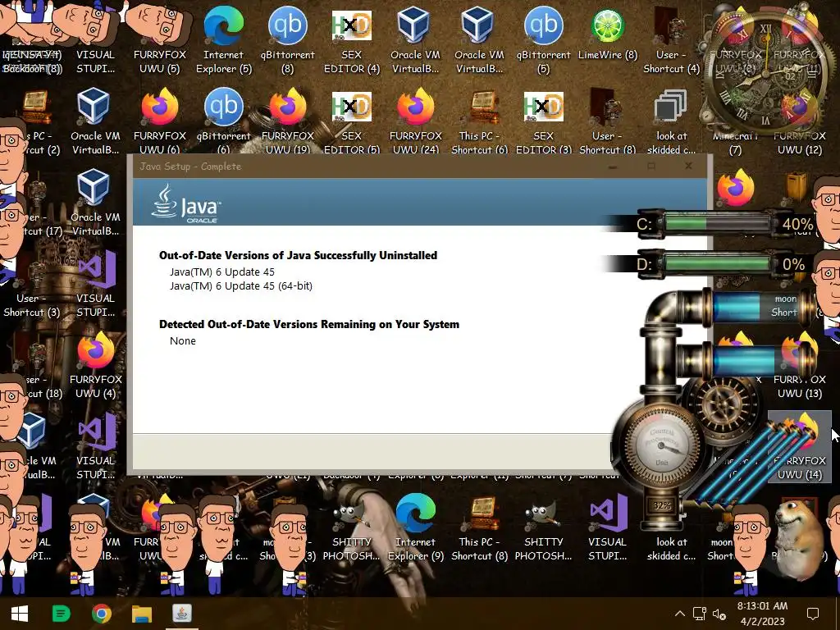Screen dimensions: 840x630
Task: Open the highlighted FURRYFOX UWU (14) icon
Action: [799, 447]
